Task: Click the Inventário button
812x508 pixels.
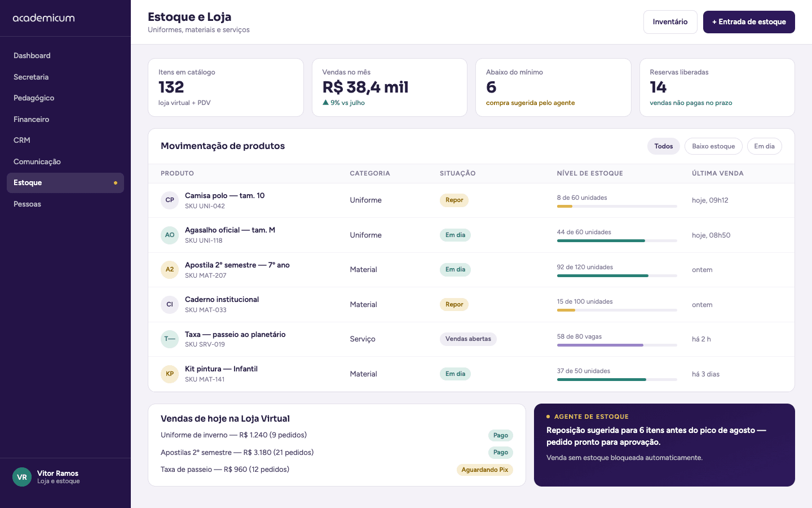Action: (670, 22)
